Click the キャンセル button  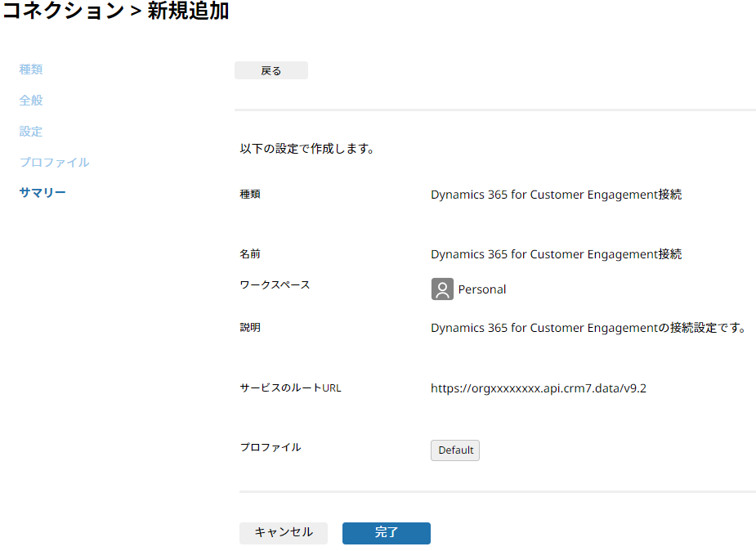click(x=284, y=533)
